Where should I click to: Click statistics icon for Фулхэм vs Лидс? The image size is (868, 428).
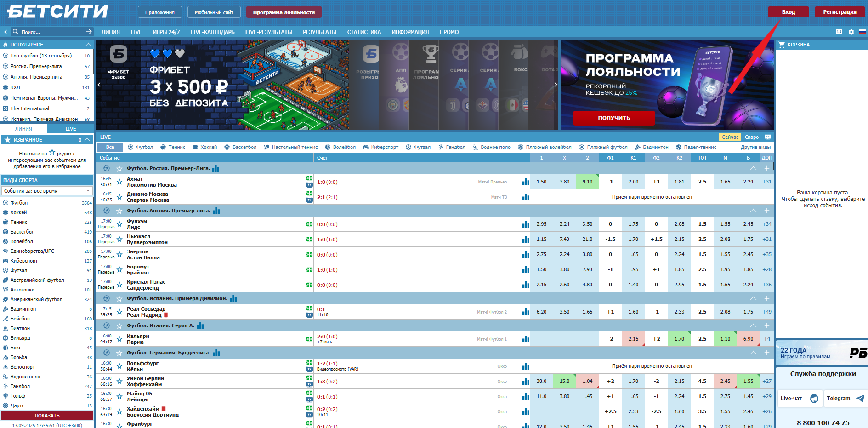(526, 224)
